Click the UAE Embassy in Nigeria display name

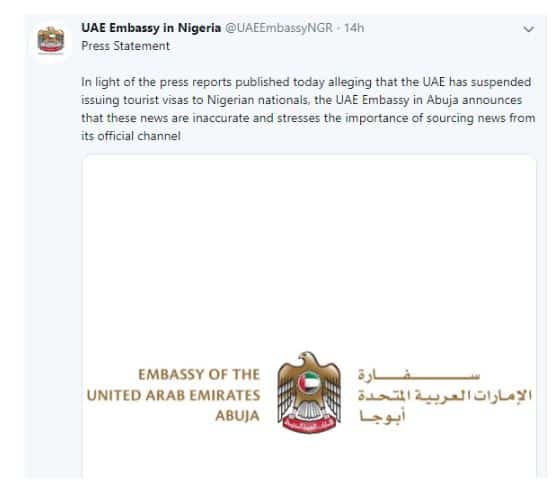point(151,28)
